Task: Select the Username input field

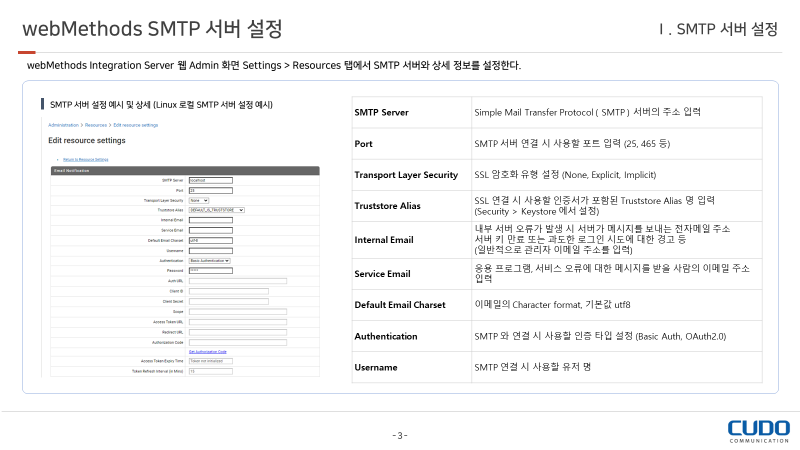Action: (210, 250)
